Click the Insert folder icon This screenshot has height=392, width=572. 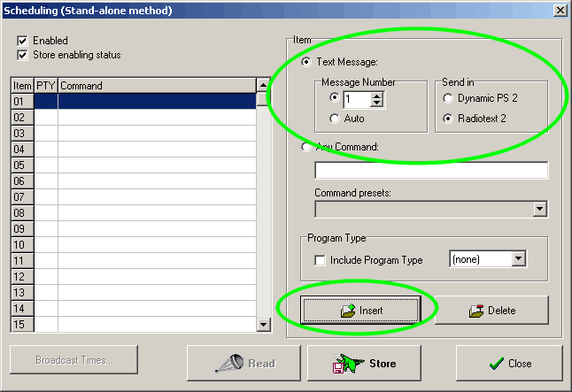pyautogui.click(x=348, y=311)
